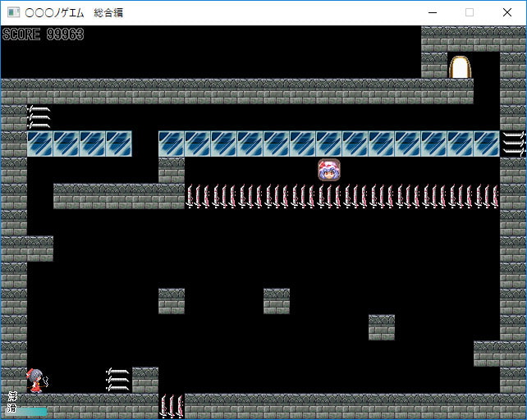The image size is (527, 420).
Task: Click the long ice block row
Action: click(328, 144)
